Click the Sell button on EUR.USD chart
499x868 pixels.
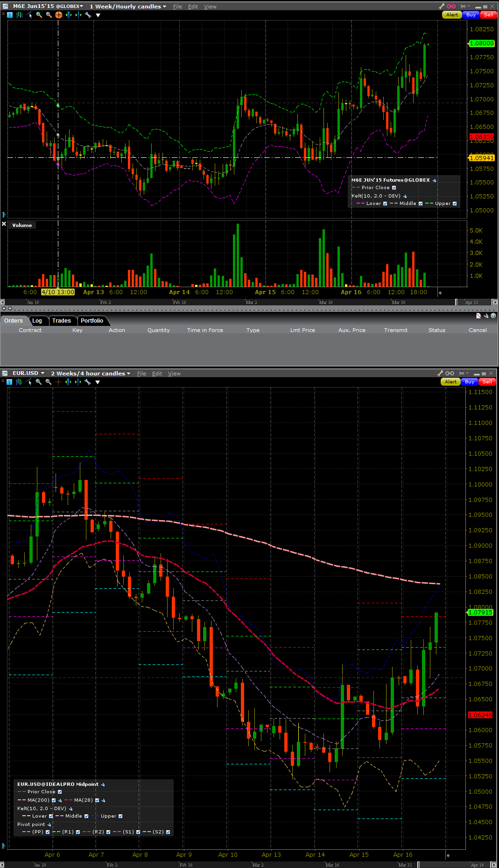click(487, 382)
